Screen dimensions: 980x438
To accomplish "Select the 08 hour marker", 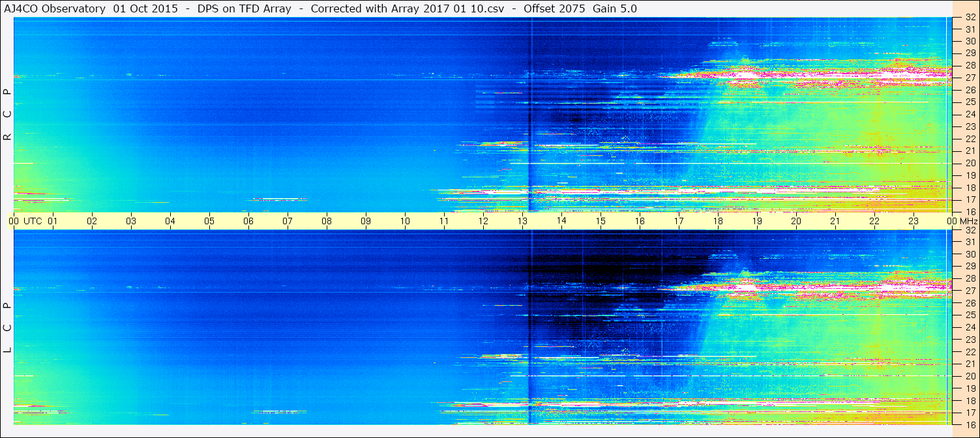I will 327,221.
